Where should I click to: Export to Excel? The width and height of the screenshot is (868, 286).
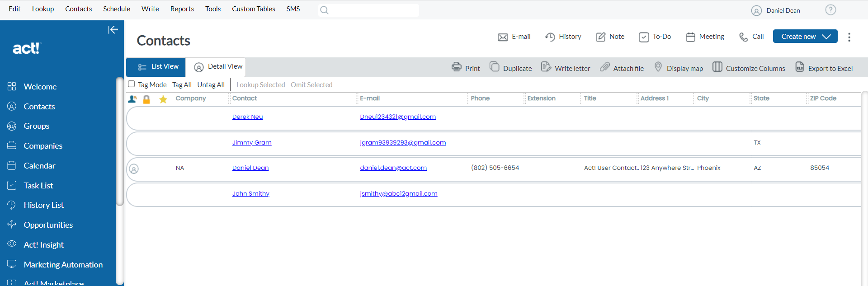824,68
